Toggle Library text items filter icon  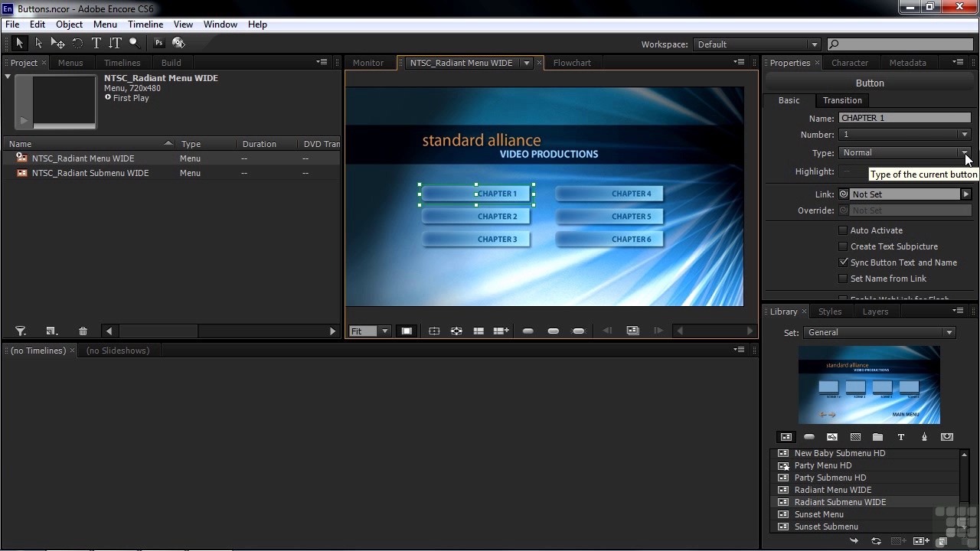[901, 437]
